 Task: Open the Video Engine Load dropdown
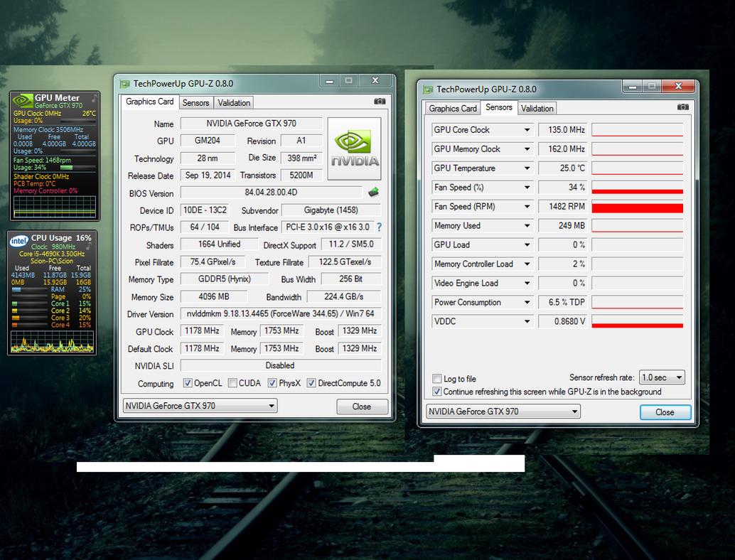pos(527,283)
